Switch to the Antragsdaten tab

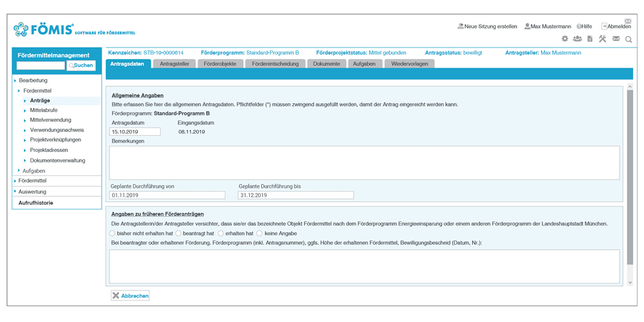[128, 64]
